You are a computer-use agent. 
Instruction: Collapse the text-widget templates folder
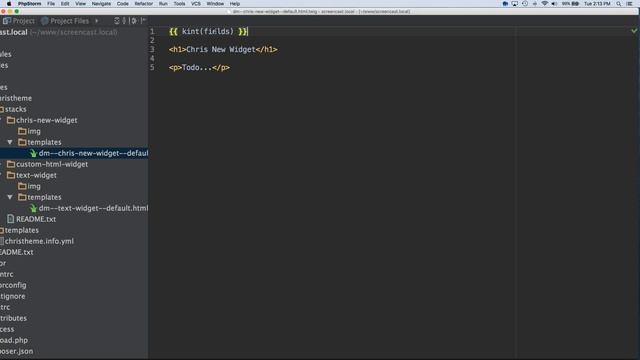tap(10, 197)
